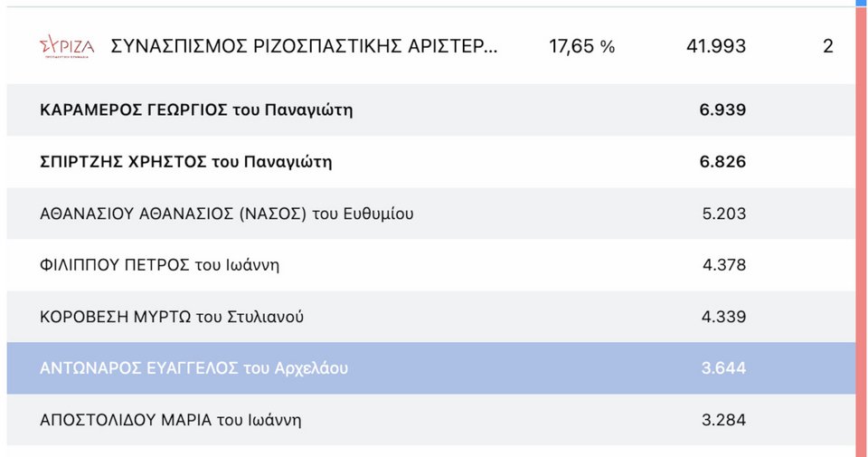Click vote count 4.378
868x457 pixels.
coord(723,266)
